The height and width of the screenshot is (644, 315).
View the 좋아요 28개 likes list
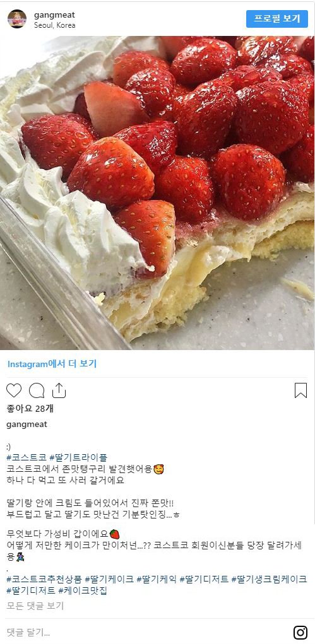[30, 409]
